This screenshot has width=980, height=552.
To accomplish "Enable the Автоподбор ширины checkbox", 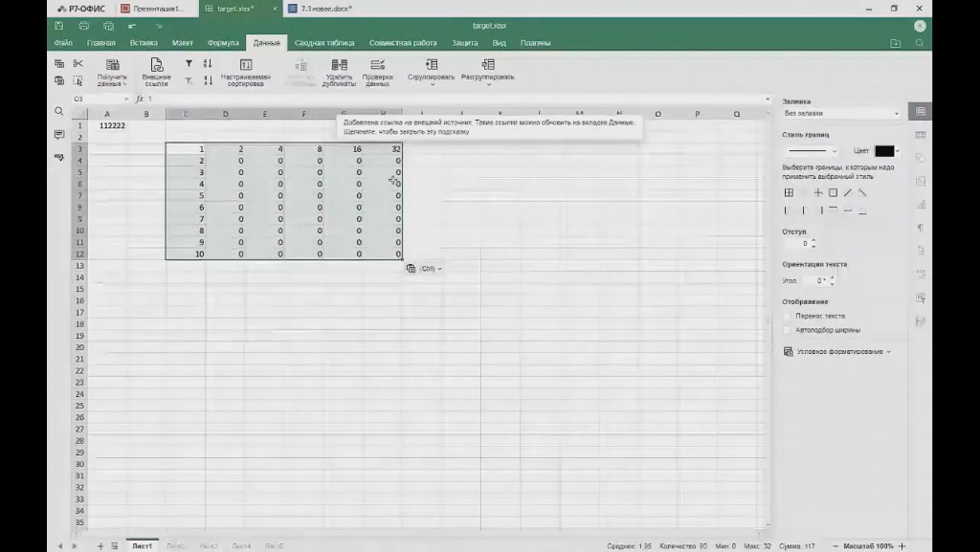I will (788, 330).
